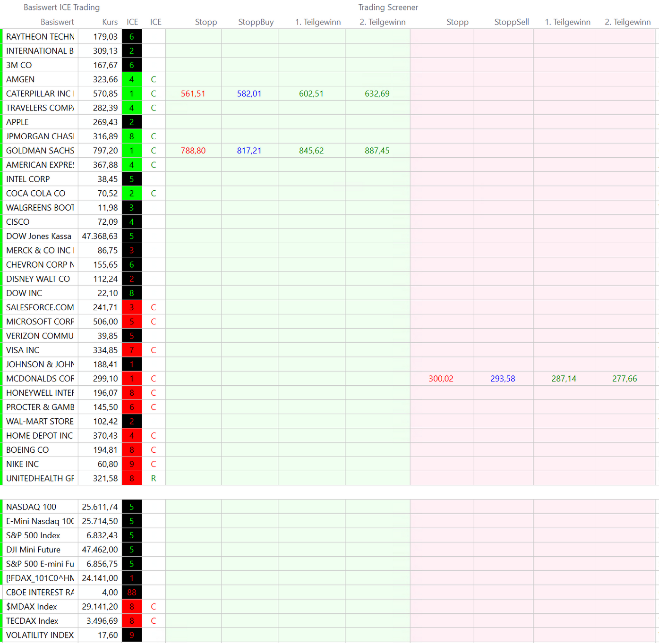
Task: Click the ICE value 88 for CBOE Interest
Action: tap(131, 593)
